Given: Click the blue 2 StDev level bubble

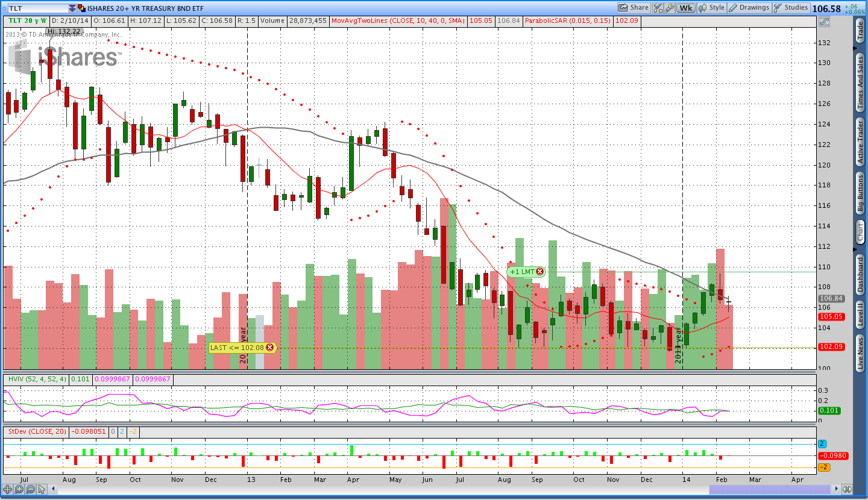Looking at the screenshot, I should (x=822, y=444).
